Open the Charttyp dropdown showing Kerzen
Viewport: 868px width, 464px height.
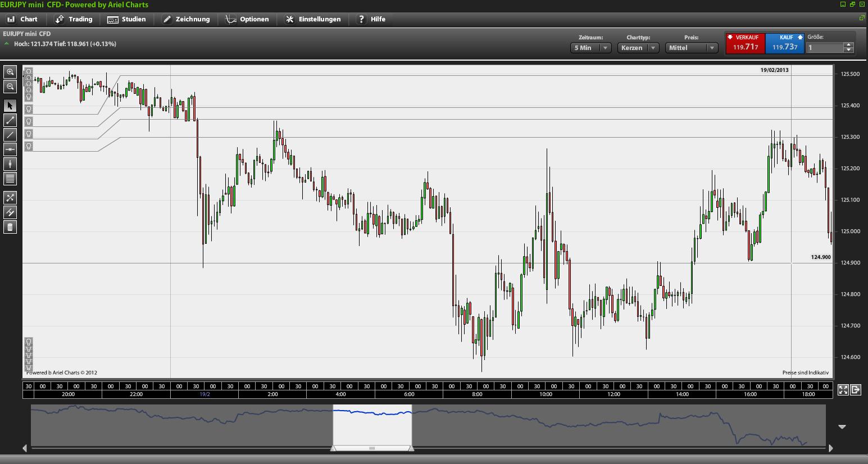(638, 48)
